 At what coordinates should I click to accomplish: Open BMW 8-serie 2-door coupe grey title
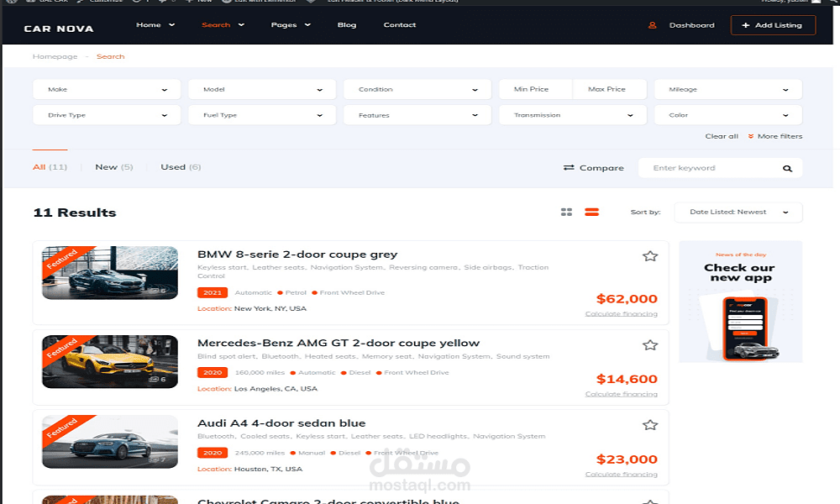297,255
